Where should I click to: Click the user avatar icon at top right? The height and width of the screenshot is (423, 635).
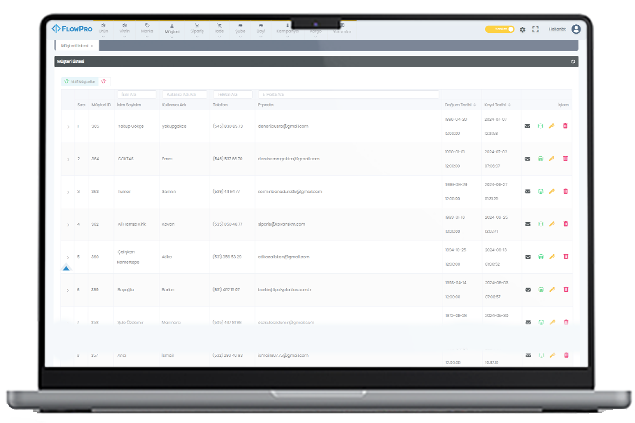pos(576,30)
